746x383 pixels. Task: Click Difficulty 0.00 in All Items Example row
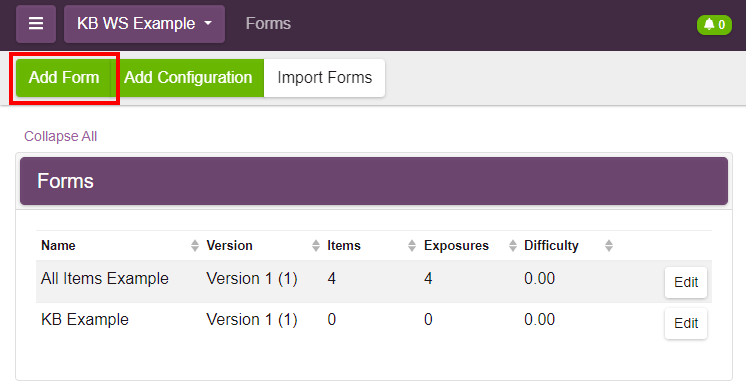point(540,279)
